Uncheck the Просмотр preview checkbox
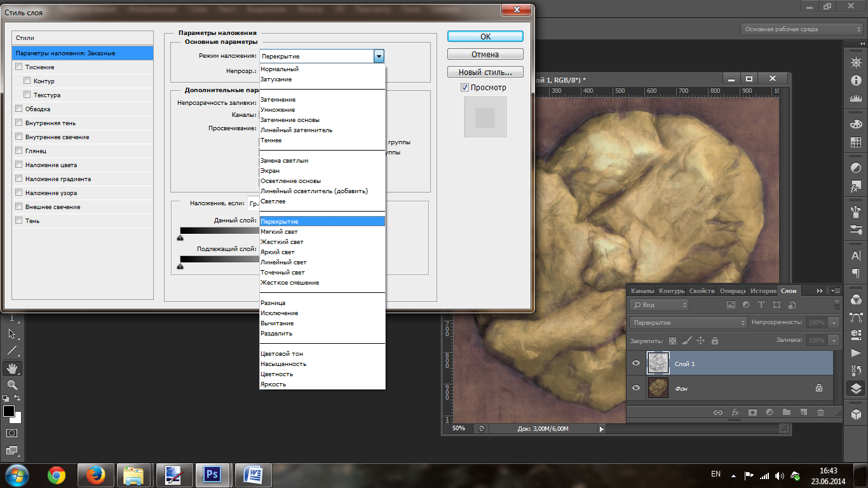This screenshot has width=868, height=488. (x=465, y=88)
